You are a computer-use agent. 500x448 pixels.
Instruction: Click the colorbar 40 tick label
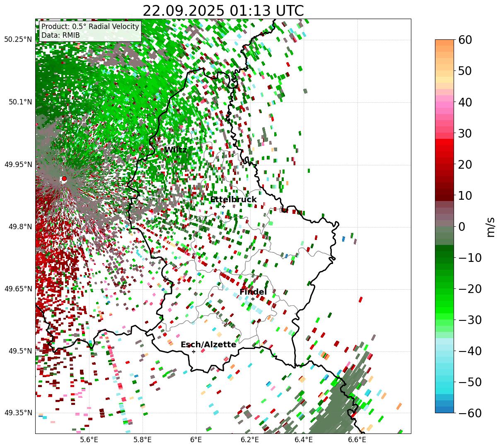[465, 102]
